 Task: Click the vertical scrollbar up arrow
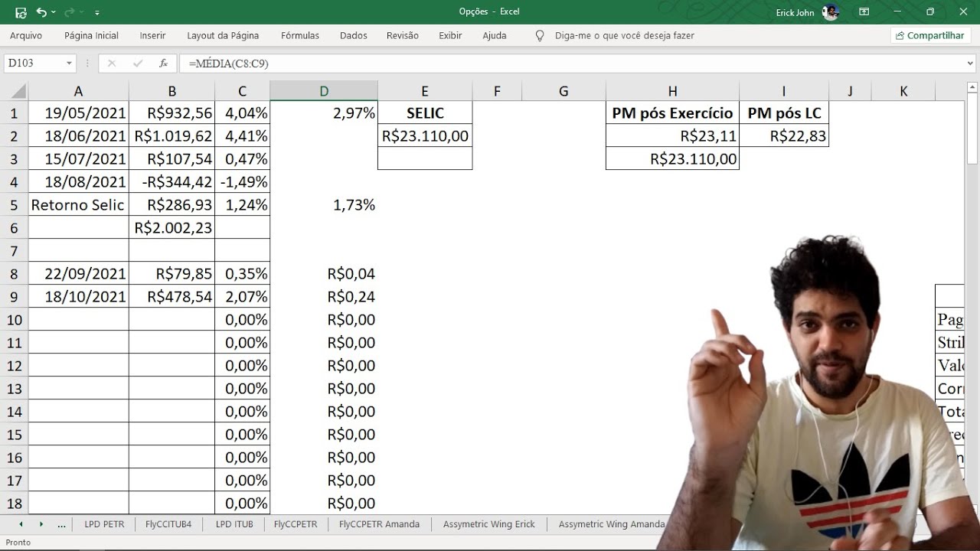[972, 87]
